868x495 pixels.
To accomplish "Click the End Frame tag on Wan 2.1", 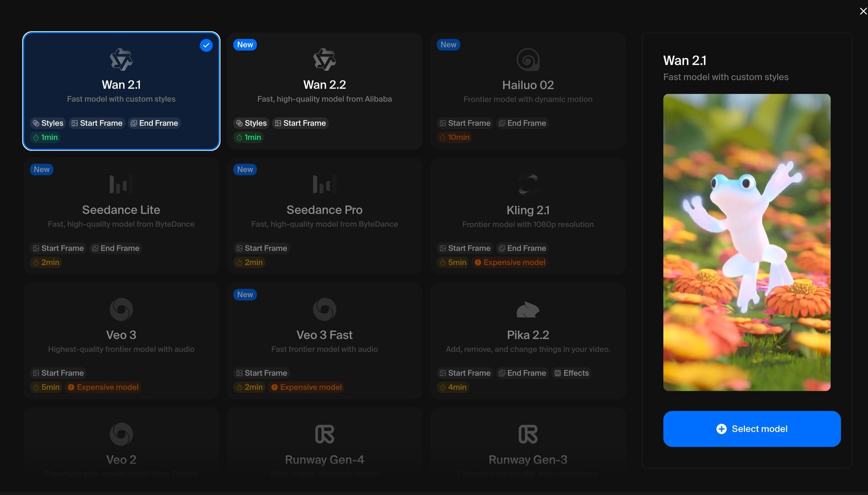I will (154, 123).
